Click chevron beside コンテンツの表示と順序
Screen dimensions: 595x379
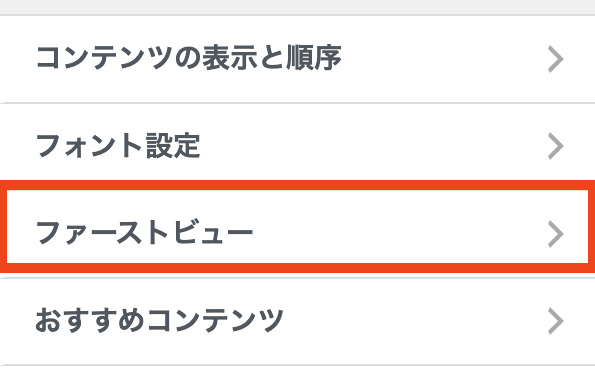click(x=556, y=59)
